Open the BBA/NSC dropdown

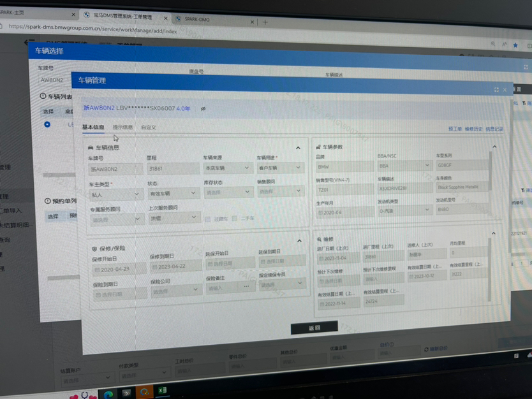click(404, 166)
